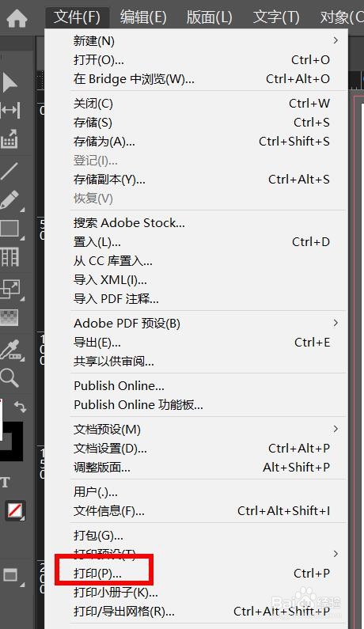Select the Pencil tool
This screenshot has height=629, width=364.
click(9, 200)
